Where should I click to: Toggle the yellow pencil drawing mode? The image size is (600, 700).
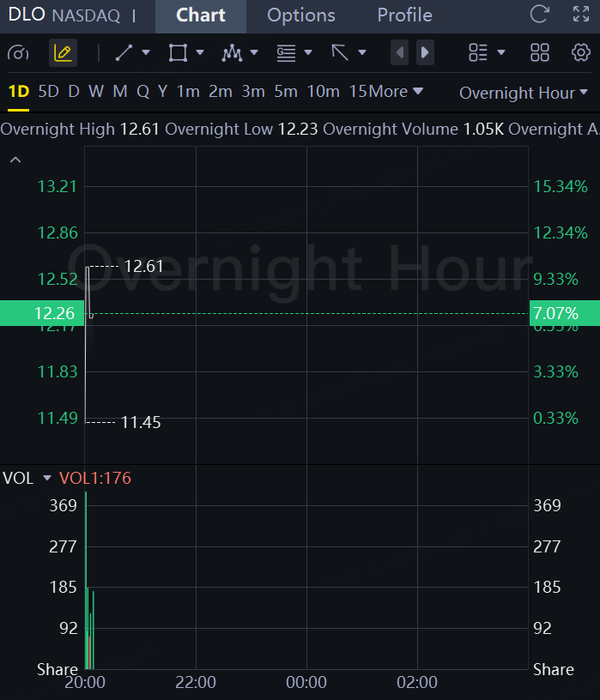coord(63,53)
